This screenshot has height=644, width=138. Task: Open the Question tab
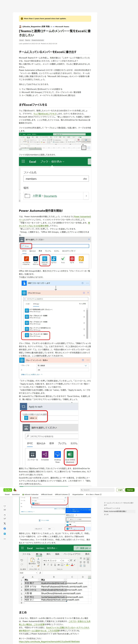(x=16, y=494)
